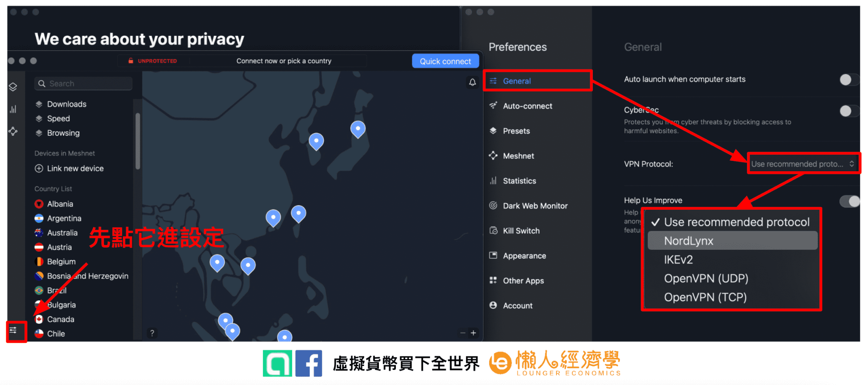Viewport: 868px width, 385px height.
Task: Open the VPN Protocol dropdown
Action: pyautogui.click(x=803, y=164)
